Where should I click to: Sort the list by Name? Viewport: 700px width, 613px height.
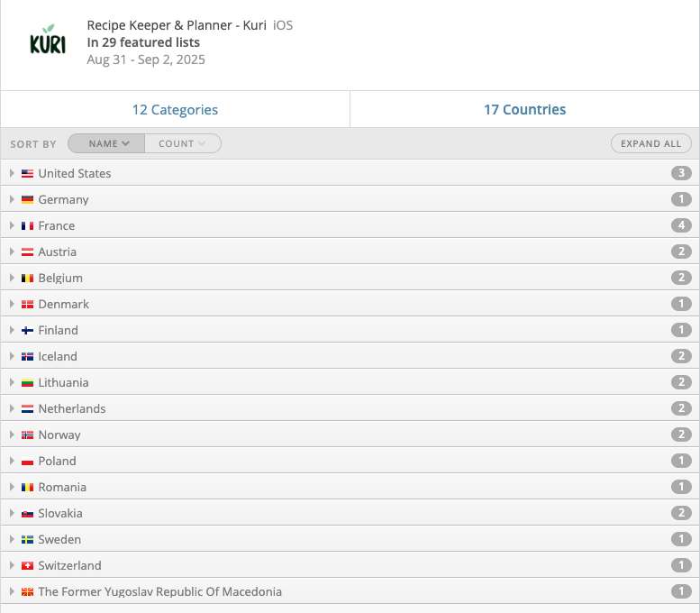(106, 143)
